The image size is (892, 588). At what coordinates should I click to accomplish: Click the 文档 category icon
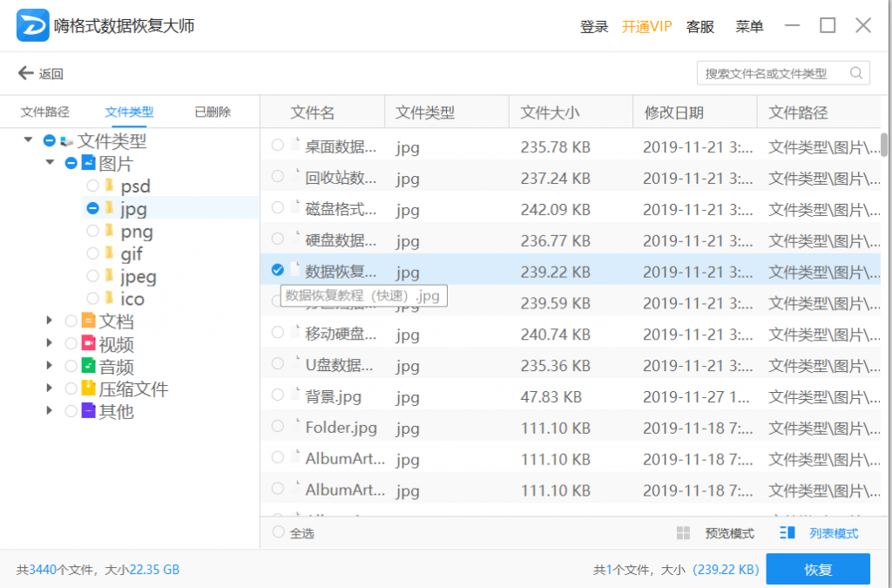(x=88, y=321)
